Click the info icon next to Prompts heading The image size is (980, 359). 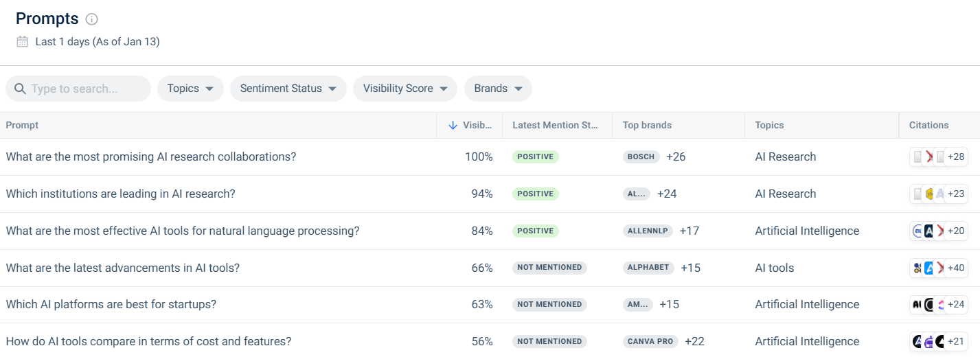(x=92, y=19)
